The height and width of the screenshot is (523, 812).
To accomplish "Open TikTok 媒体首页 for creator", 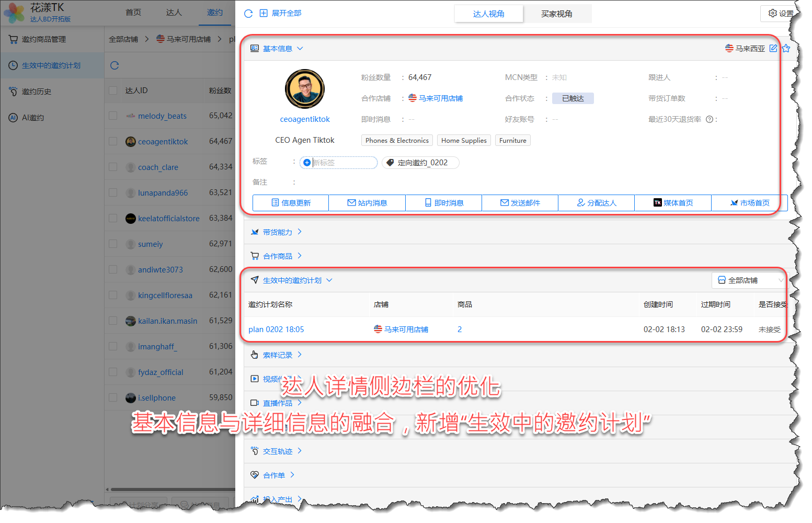I will coord(672,203).
